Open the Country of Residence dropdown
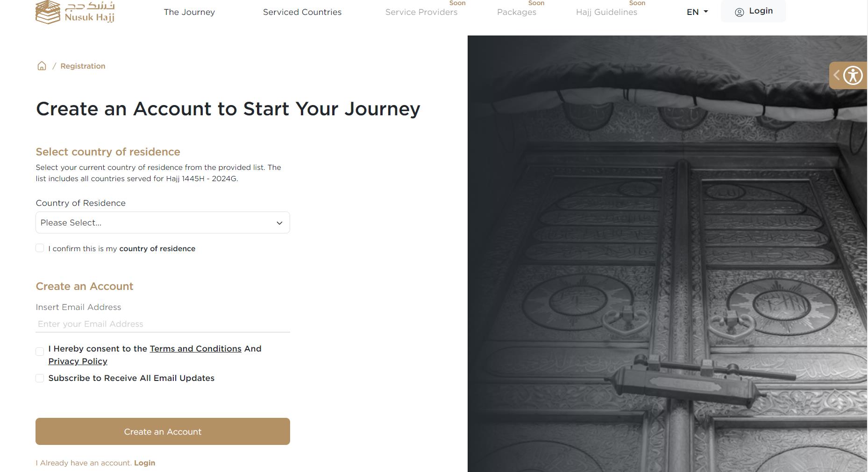 click(x=163, y=223)
